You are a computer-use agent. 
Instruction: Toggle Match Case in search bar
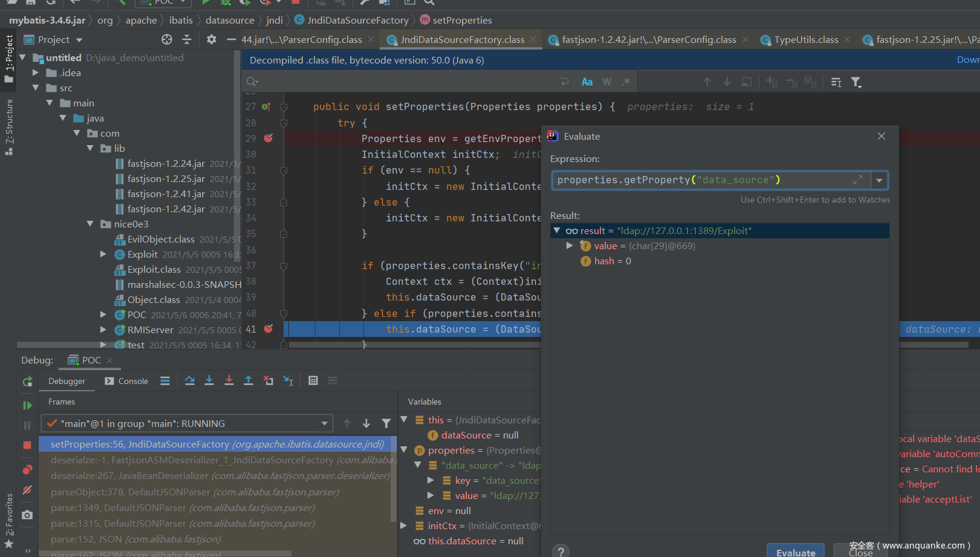click(586, 82)
